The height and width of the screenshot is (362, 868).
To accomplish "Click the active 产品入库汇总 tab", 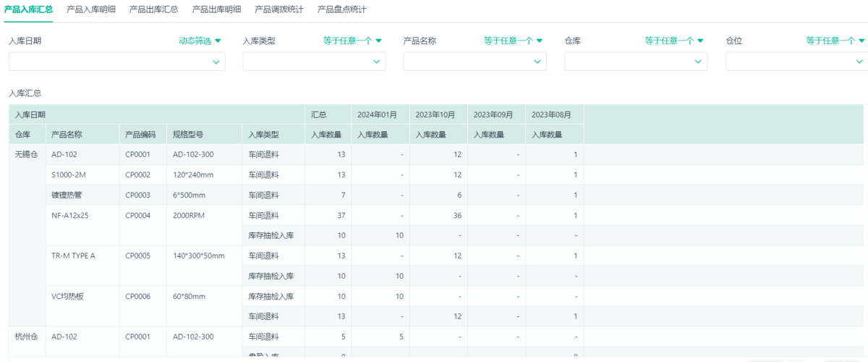I will 28,9.
